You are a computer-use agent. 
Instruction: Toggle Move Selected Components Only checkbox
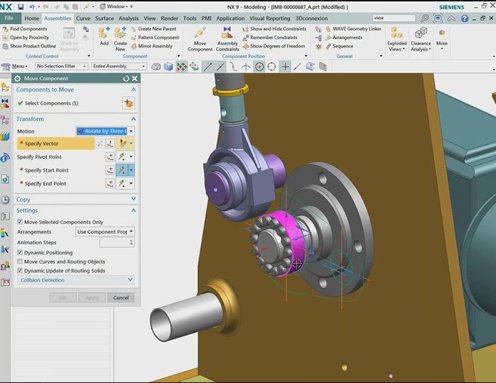(20, 222)
